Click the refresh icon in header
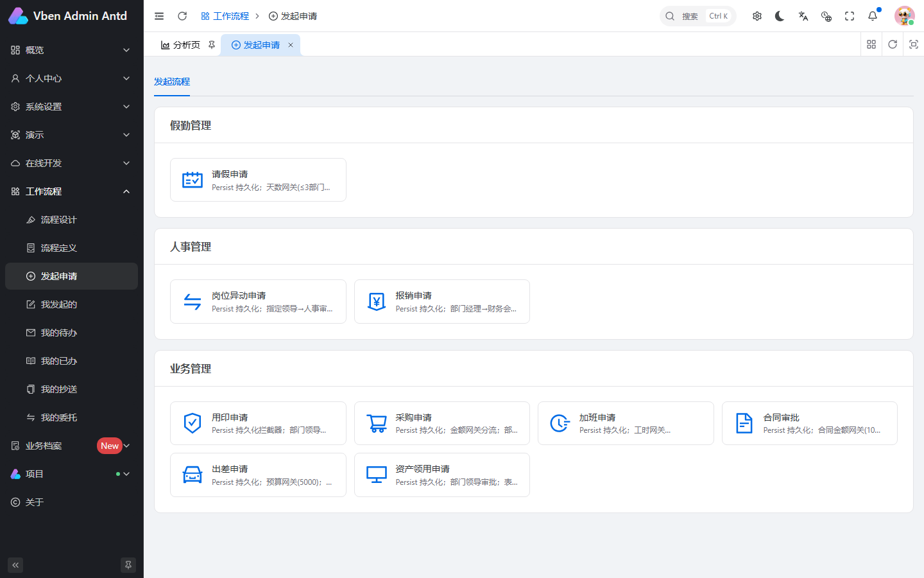 [x=182, y=16]
